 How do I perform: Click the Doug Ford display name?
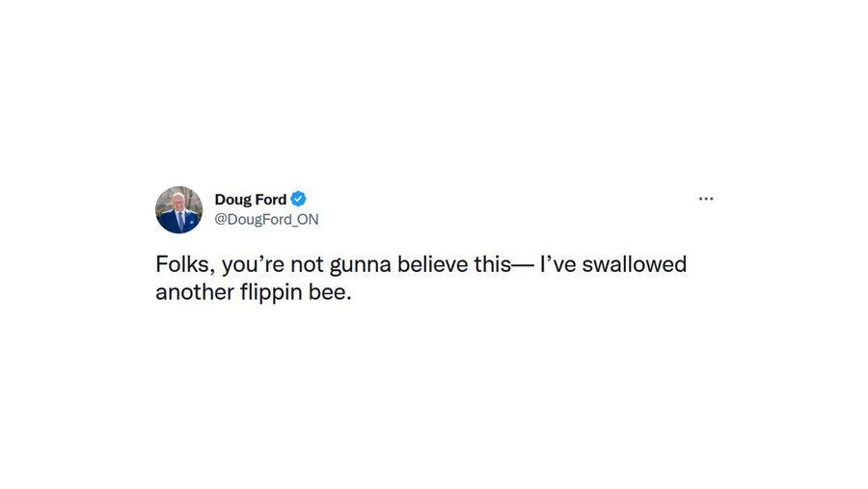250,200
